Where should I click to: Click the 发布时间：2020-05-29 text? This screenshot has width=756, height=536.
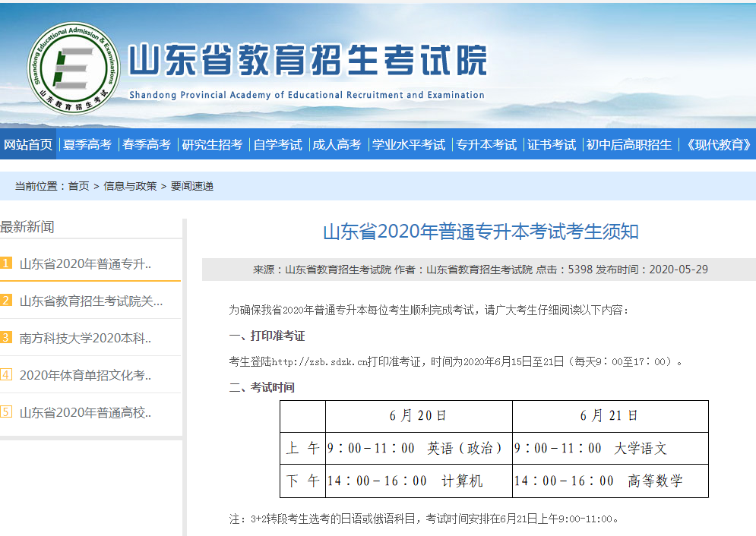[652, 270]
